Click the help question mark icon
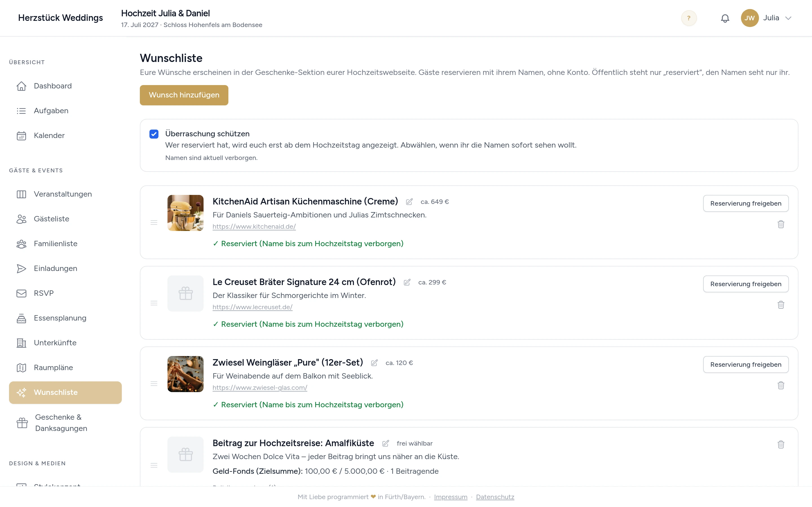The image size is (812, 507). pos(689,18)
